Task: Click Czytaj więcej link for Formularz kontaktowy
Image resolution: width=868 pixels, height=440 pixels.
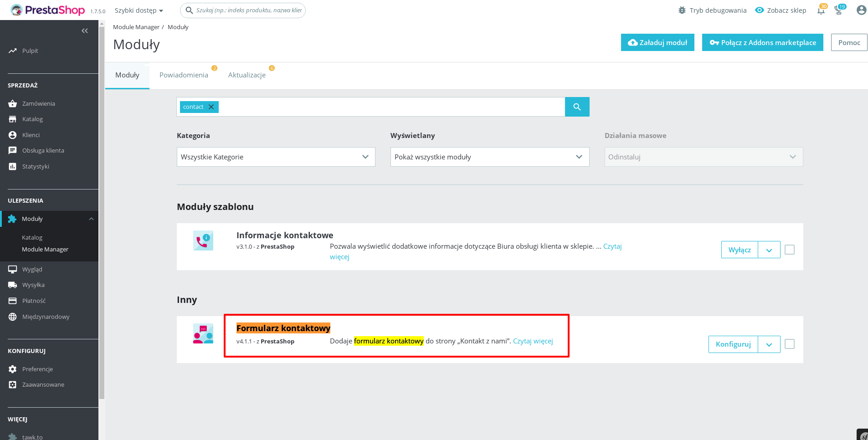Action: (x=533, y=341)
